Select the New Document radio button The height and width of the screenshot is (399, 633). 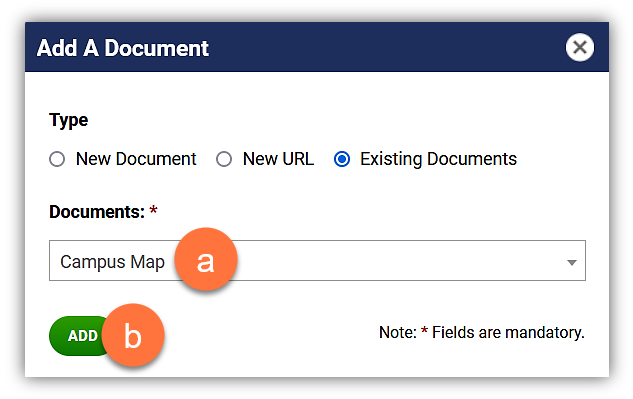click(x=57, y=159)
